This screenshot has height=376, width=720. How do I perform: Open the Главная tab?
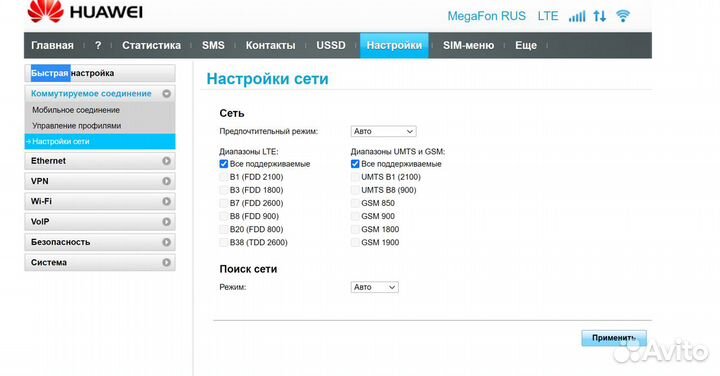pos(52,45)
